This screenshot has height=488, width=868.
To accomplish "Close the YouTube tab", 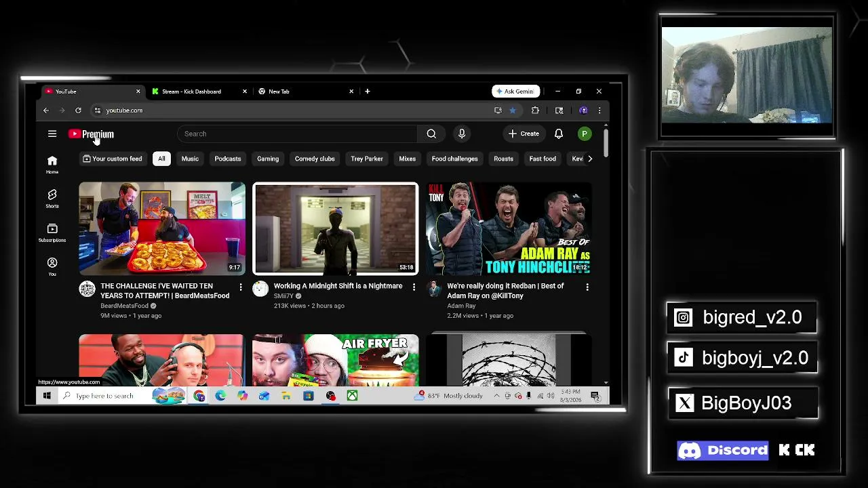I will 138,91.
